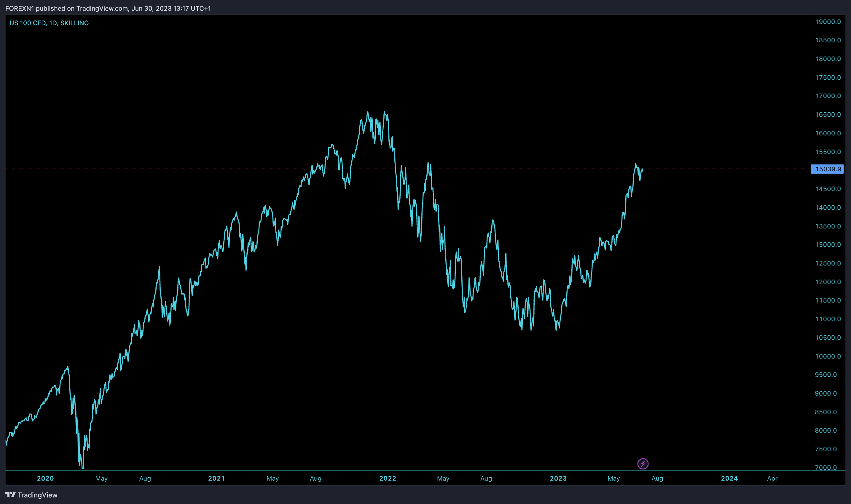Click the 2023 label on time axis
This screenshot has width=851, height=504.
[558, 478]
